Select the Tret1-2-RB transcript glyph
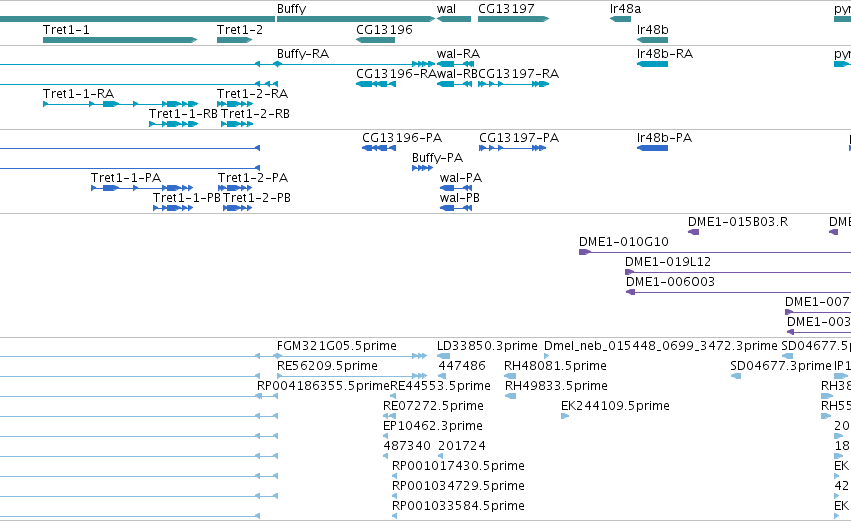 [237, 124]
